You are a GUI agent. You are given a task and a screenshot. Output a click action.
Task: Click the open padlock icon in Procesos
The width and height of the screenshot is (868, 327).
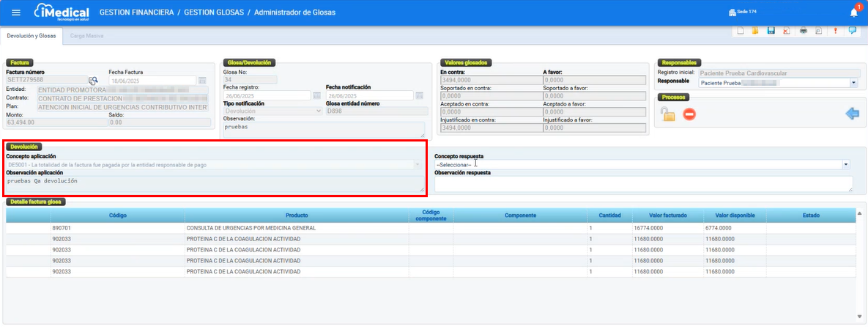667,114
